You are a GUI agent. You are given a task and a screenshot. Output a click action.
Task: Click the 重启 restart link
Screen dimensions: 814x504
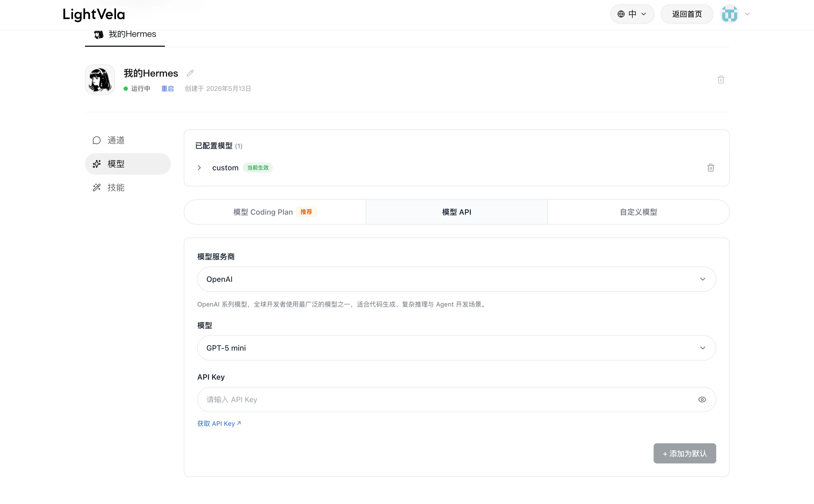(167, 89)
